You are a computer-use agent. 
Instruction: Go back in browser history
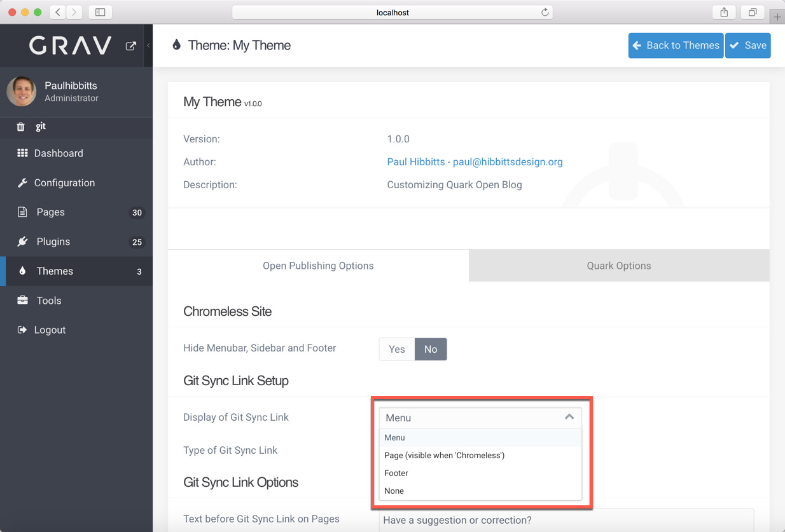58,12
